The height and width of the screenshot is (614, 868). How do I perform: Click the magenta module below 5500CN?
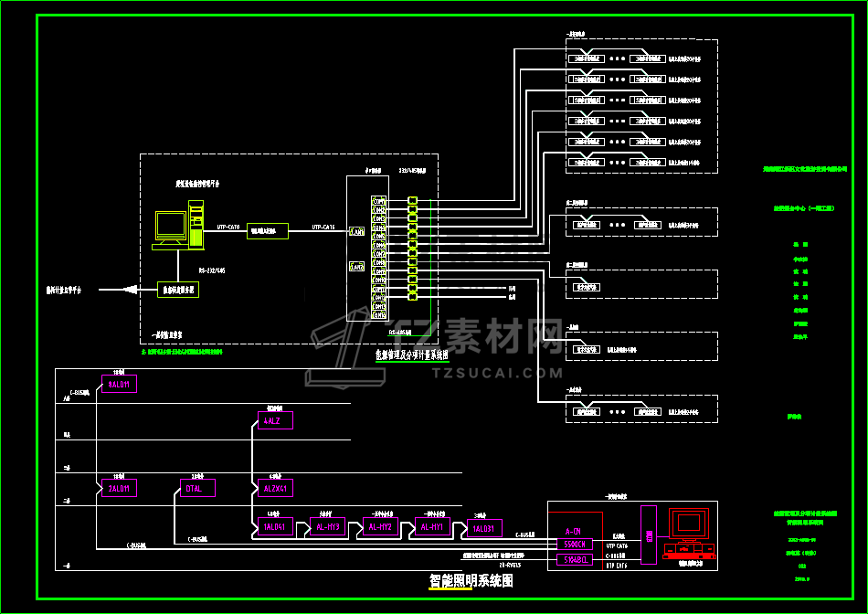pos(575,560)
